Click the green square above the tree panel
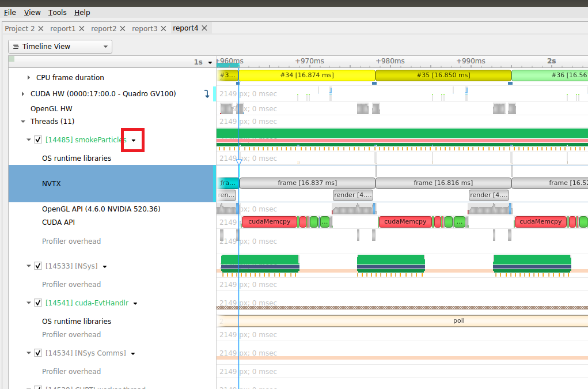 coord(12,59)
